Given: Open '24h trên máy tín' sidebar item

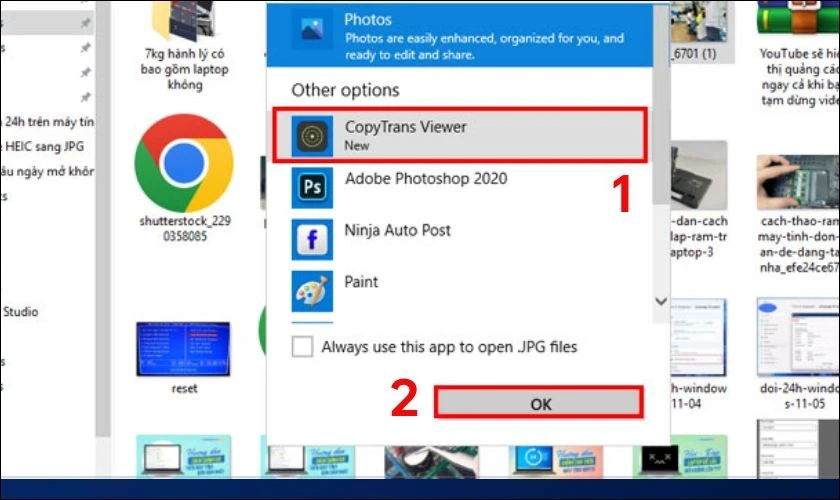Looking at the screenshot, I should (x=49, y=122).
